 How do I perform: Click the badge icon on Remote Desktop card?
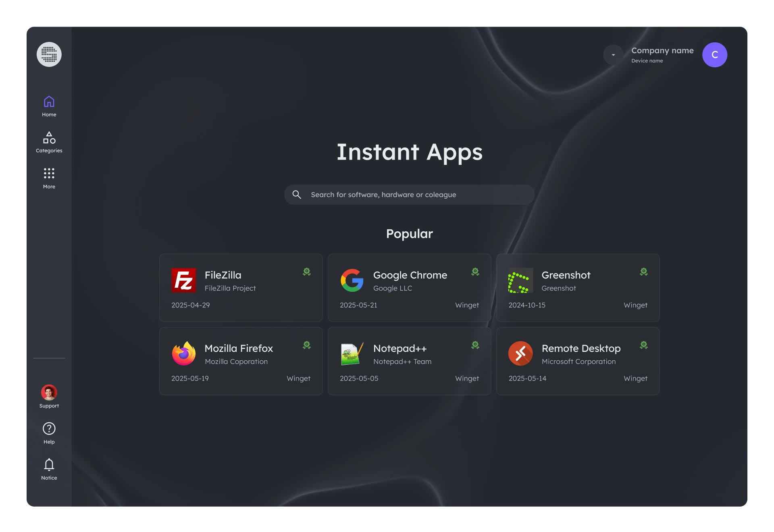(644, 345)
